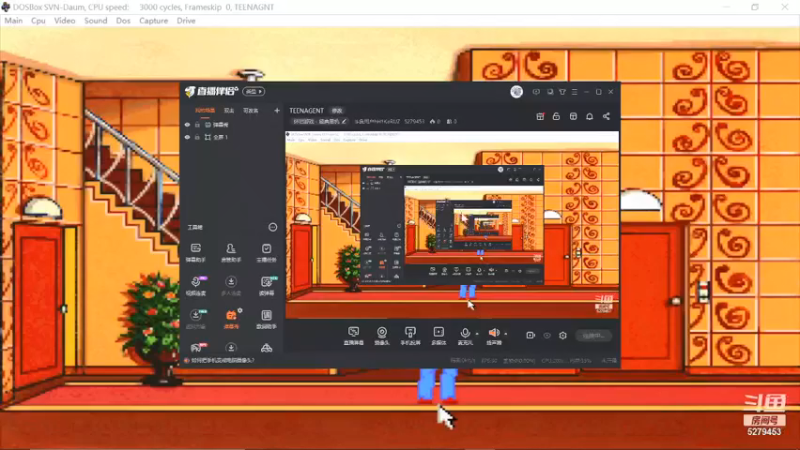Open the Sound menu in DOSBox
Image resolution: width=800 pixels, height=450 pixels.
[x=95, y=21]
